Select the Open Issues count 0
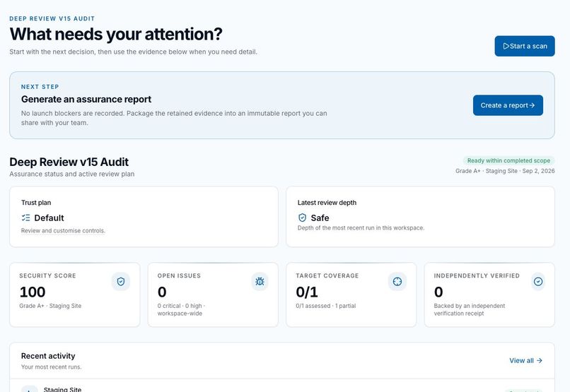The image size is (570, 392). (162, 292)
